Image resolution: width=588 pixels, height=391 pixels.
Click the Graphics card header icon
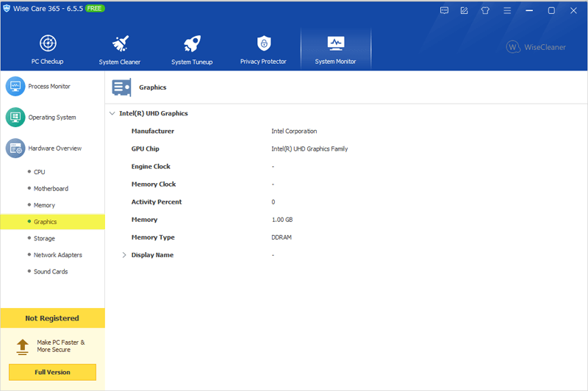(x=121, y=87)
